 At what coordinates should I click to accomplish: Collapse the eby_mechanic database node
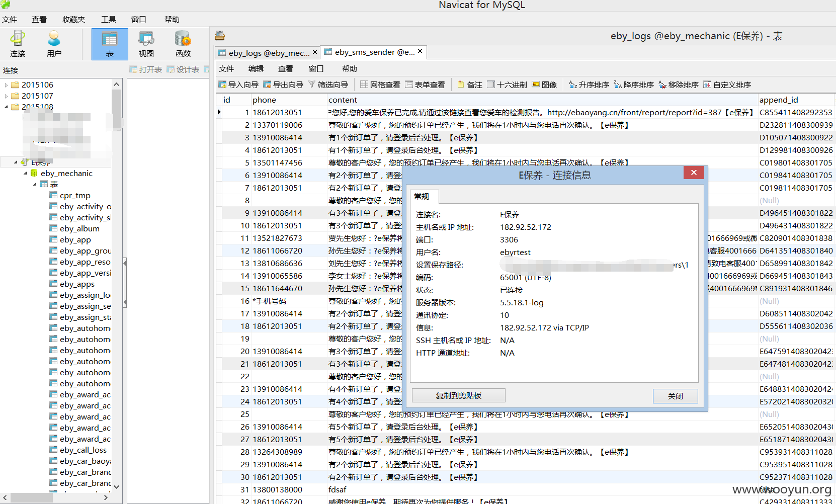tap(25, 173)
